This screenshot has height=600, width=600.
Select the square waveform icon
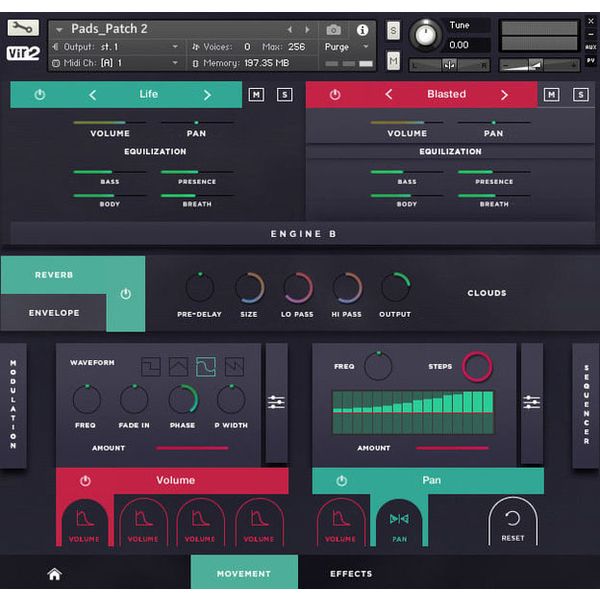coord(151,367)
